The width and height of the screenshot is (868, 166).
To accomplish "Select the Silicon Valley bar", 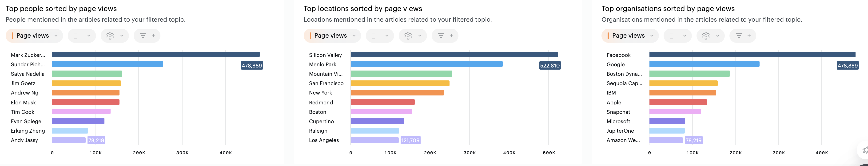I will click(454, 55).
